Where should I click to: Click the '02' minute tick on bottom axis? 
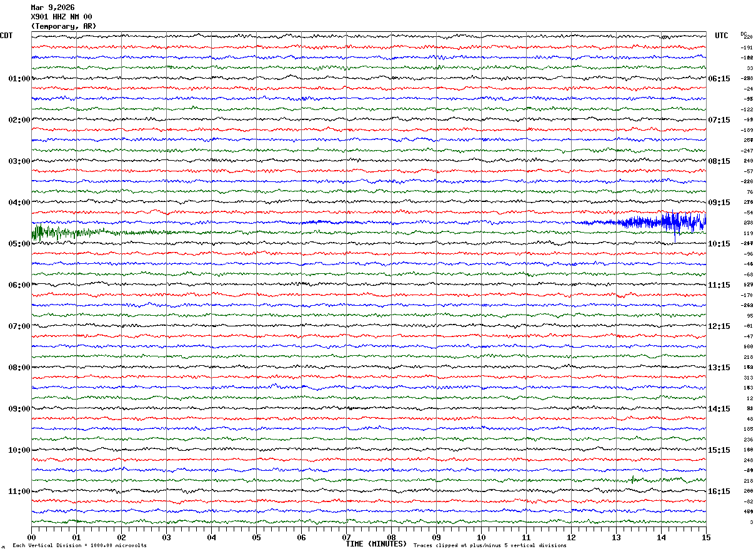pyautogui.click(x=121, y=537)
